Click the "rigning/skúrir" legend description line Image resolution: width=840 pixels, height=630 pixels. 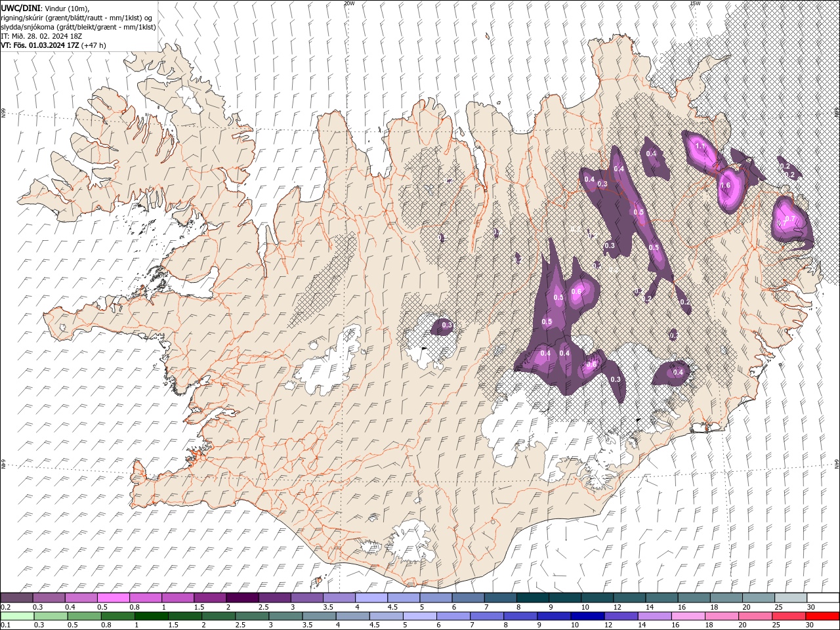tap(77, 17)
